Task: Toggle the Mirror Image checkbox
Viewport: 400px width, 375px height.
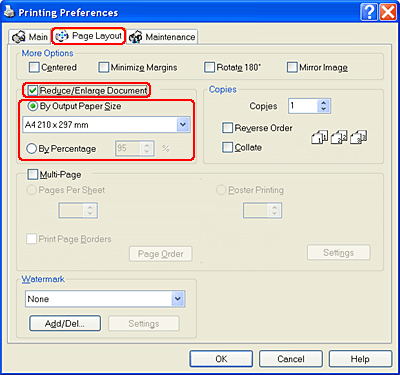Action: pos(292,67)
